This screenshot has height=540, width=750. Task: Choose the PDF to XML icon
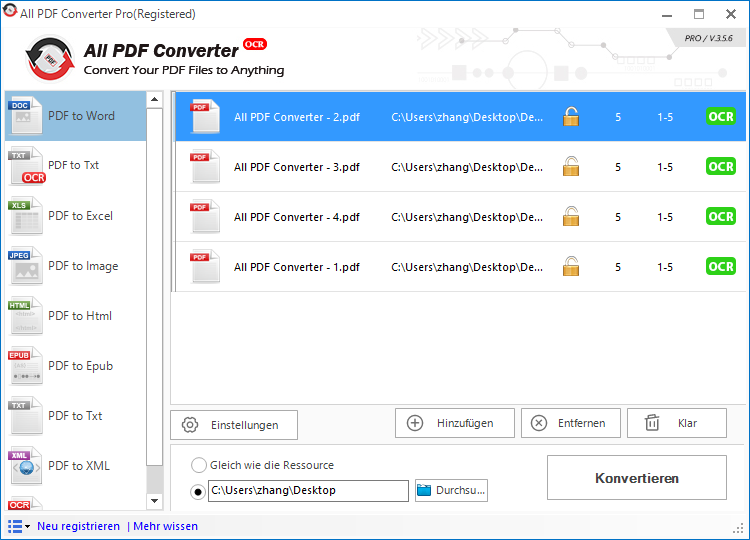(x=26, y=466)
